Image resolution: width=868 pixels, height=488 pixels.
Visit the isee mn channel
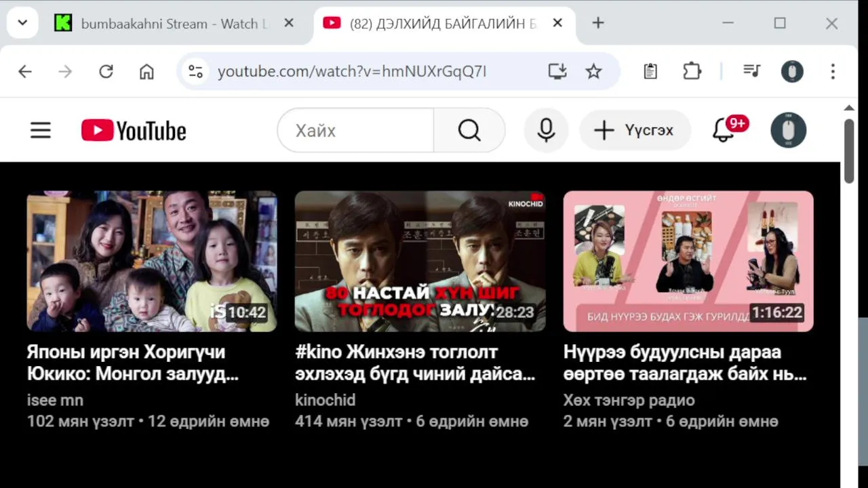click(55, 400)
